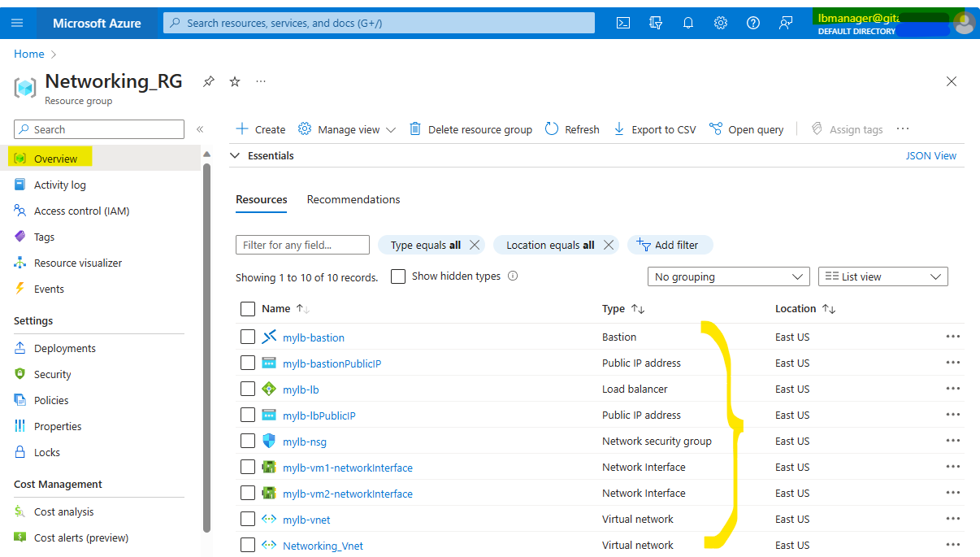Tick the Show hidden types checkbox

tap(398, 276)
